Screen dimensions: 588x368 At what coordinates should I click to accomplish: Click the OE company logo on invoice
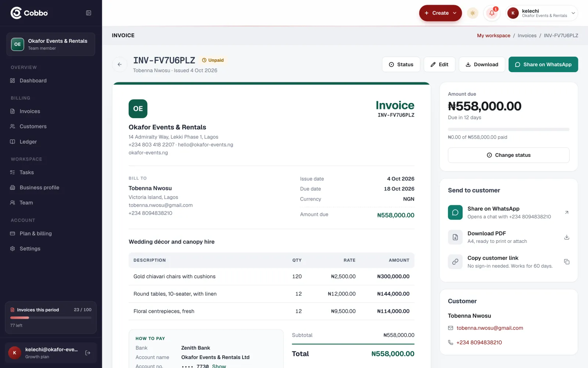coord(138,109)
